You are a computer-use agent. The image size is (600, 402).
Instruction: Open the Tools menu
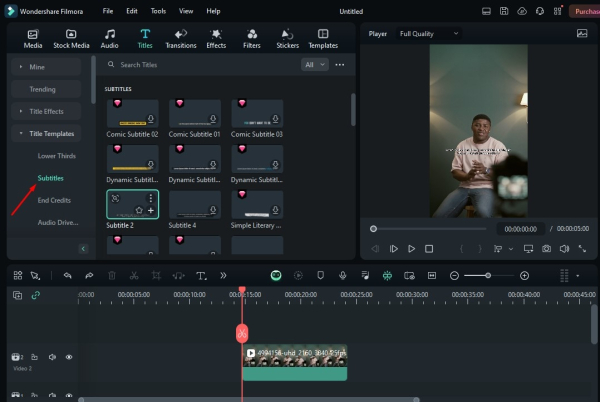pyautogui.click(x=158, y=10)
